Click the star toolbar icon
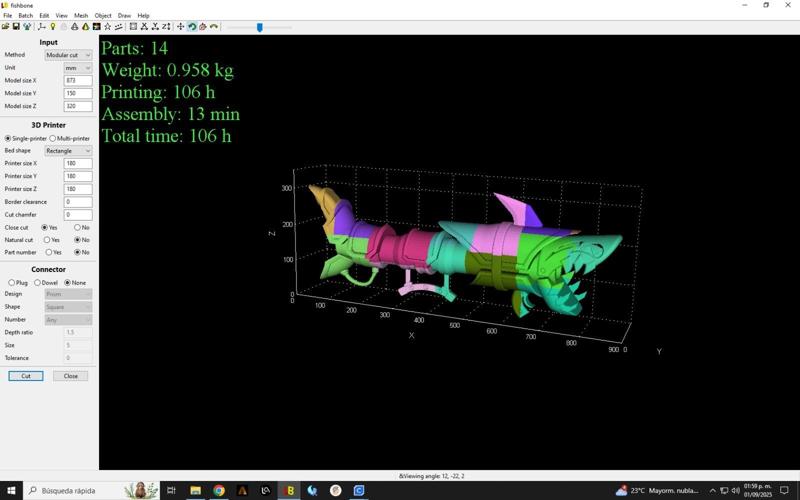800x500 pixels. [108, 27]
